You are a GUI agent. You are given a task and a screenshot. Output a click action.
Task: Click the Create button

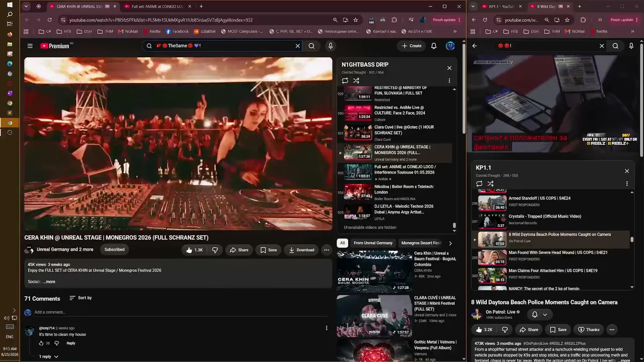click(412, 46)
